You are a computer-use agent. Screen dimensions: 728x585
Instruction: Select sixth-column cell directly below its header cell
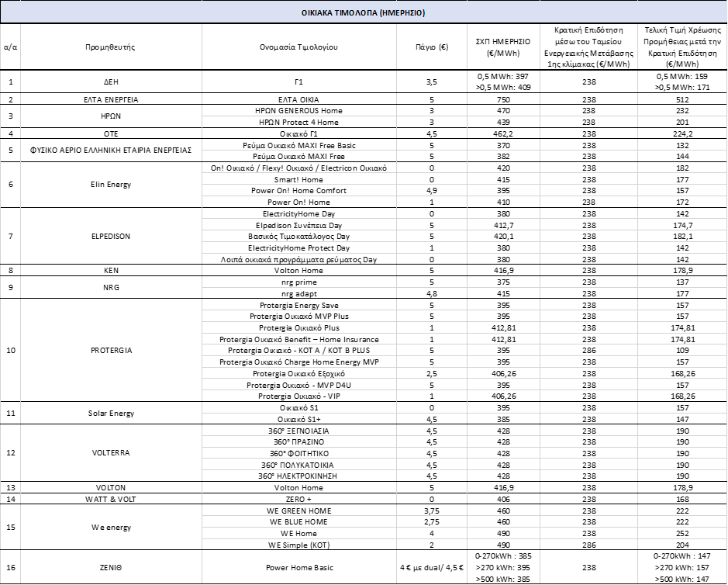(x=589, y=93)
